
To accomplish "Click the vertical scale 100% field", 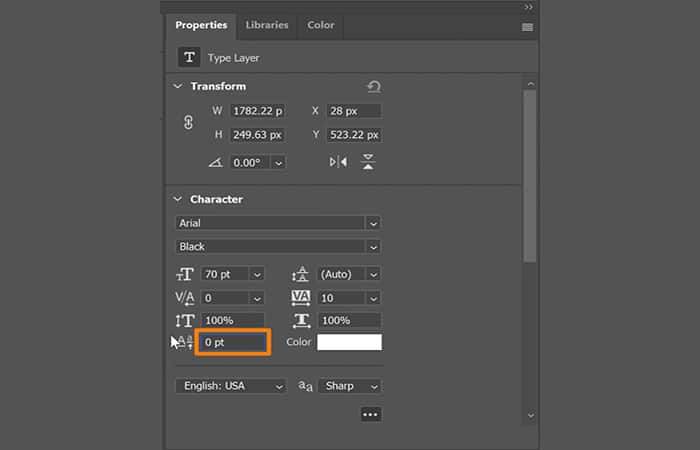I will click(233, 321).
